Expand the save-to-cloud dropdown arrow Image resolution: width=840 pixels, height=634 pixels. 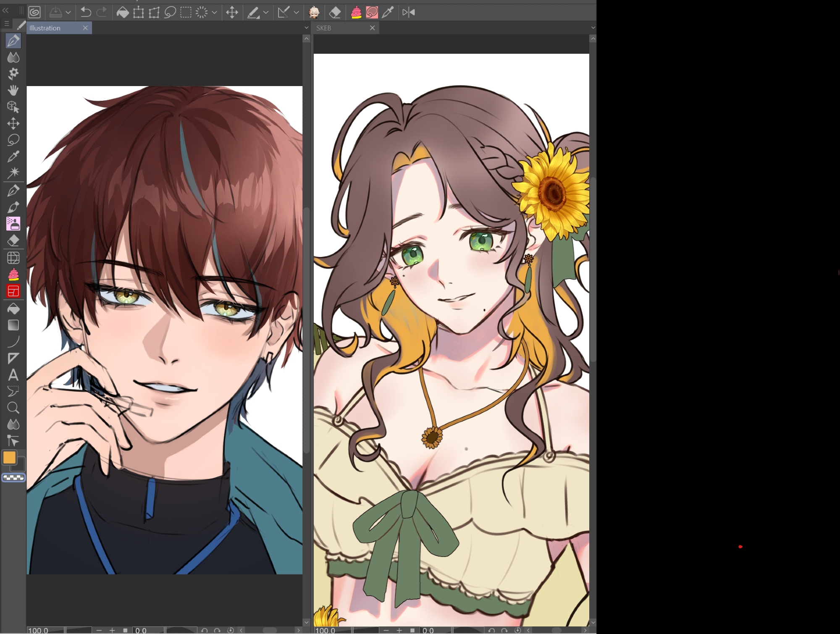[68, 13]
